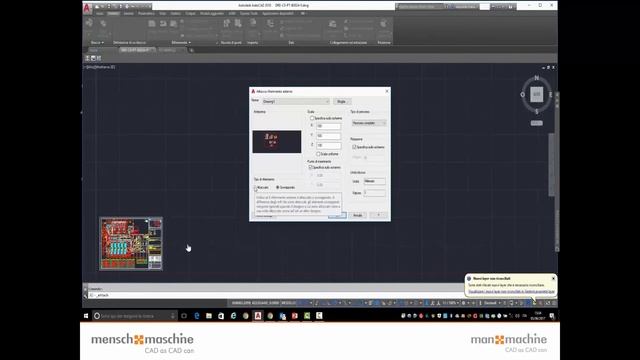Open the Express Tools ribbon tab

point(249,13)
